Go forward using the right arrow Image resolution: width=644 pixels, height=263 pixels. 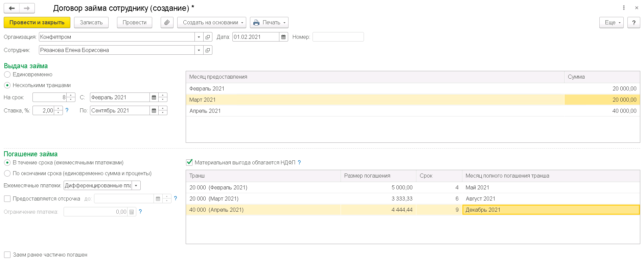tap(27, 8)
